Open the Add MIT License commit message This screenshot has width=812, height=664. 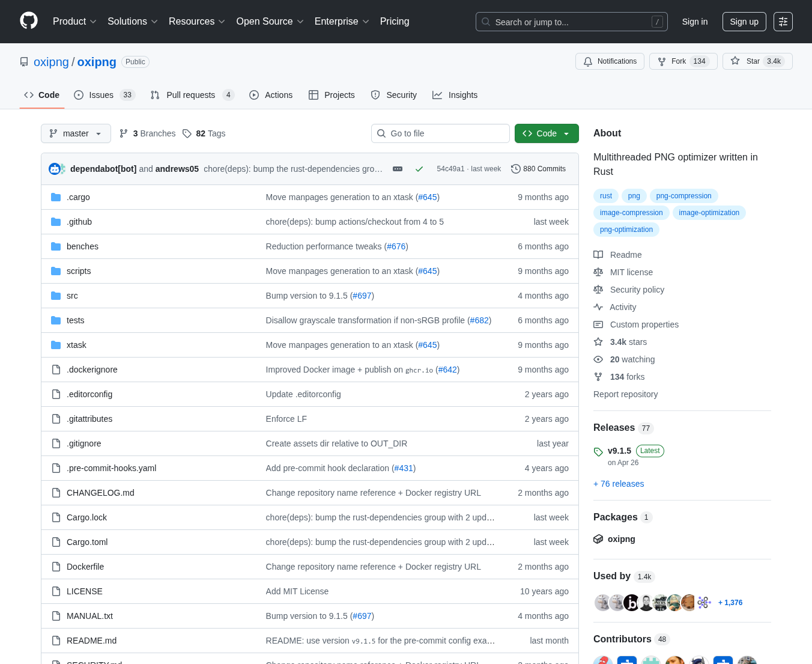(x=297, y=591)
